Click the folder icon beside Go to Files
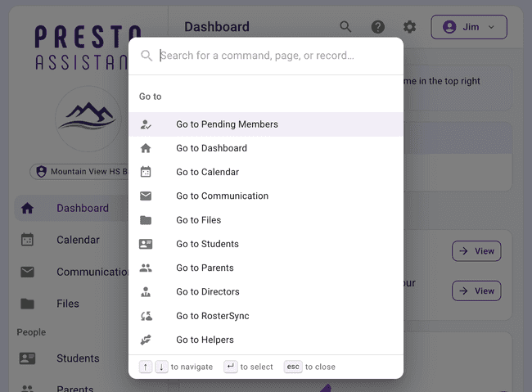Image resolution: width=532 pixels, height=392 pixels. pyautogui.click(x=146, y=220)
